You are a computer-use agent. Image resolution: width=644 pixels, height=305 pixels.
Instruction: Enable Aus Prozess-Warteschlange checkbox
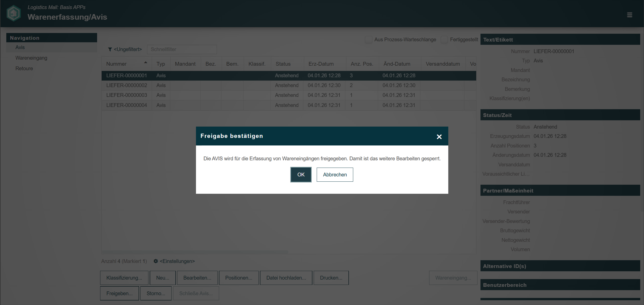click(369, 40)
